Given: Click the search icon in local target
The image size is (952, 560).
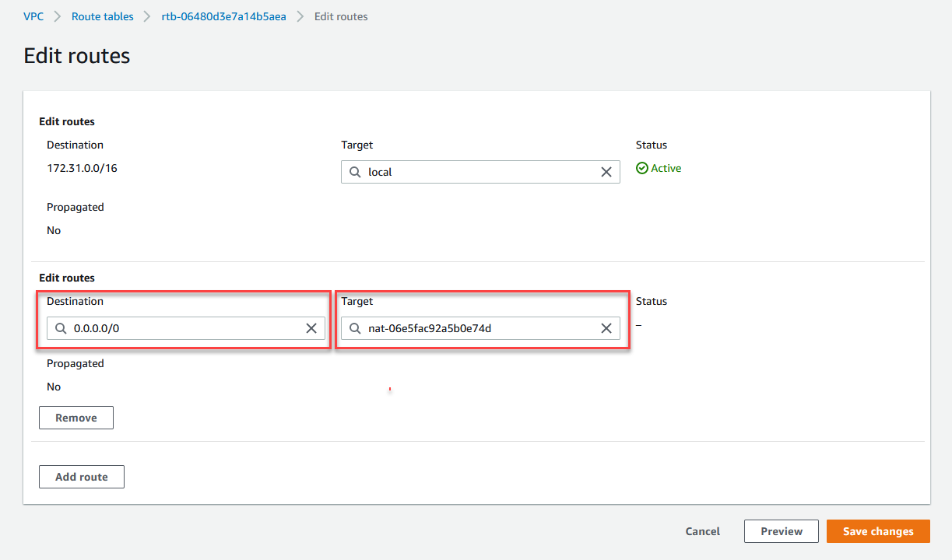Looking at the screenshot, I should tap(355, 172).
